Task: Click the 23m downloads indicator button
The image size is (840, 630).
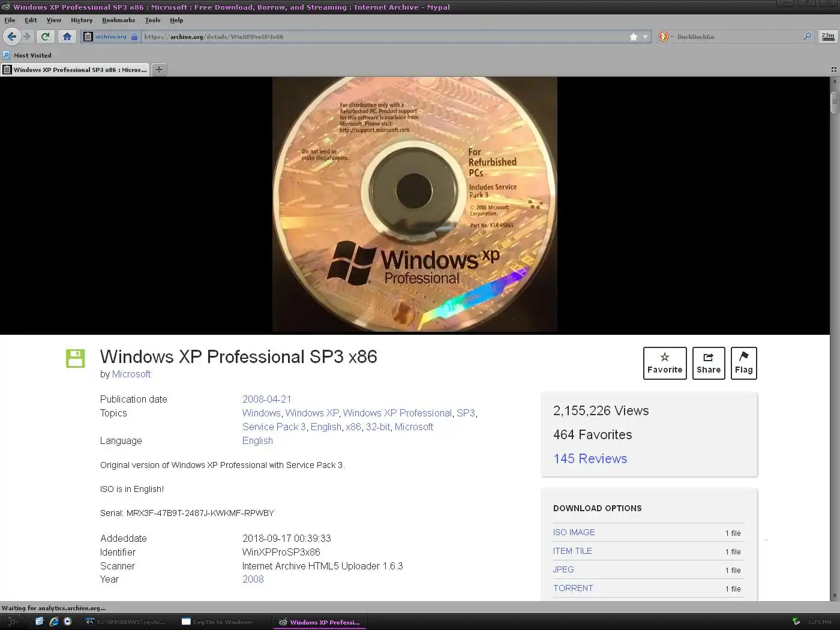Action: [828, 37]
